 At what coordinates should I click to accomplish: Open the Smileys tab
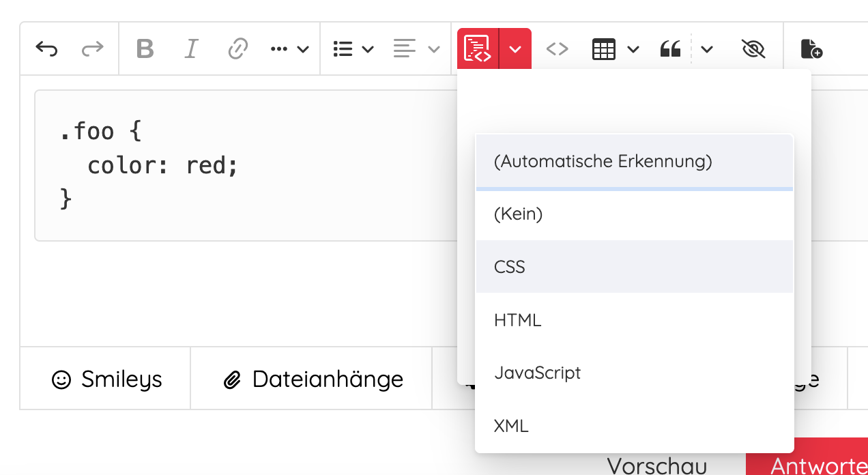pos(107,379)
